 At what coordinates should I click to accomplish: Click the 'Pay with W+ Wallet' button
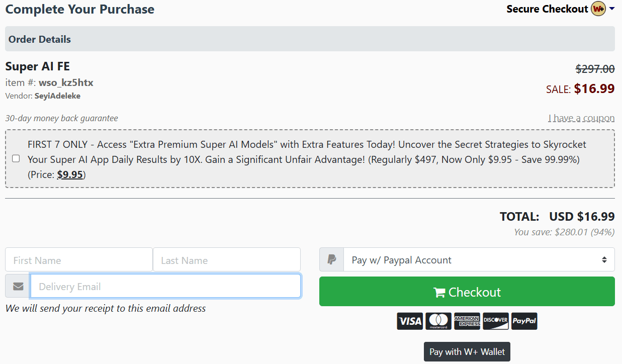tap(467, 351)
